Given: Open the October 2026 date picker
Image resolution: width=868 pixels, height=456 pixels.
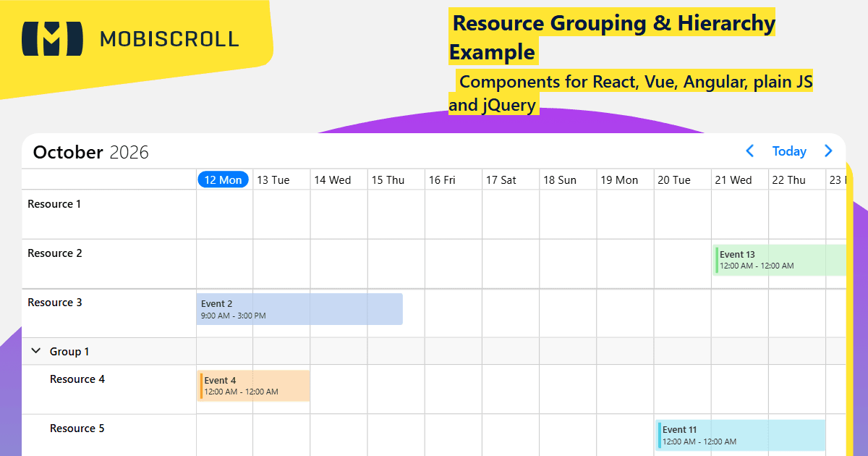Looking at the screenshot, I should pyautogui.click(x=91, y=152).
